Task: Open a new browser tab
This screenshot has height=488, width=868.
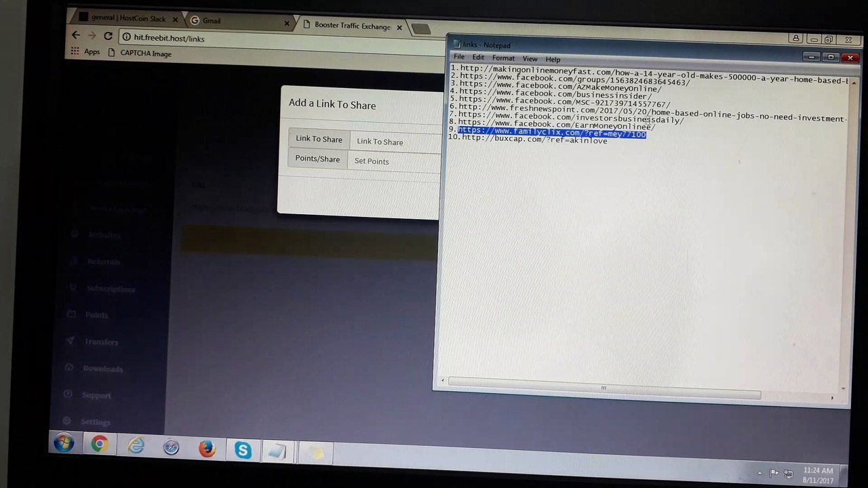Action: [x=420, y=29]
